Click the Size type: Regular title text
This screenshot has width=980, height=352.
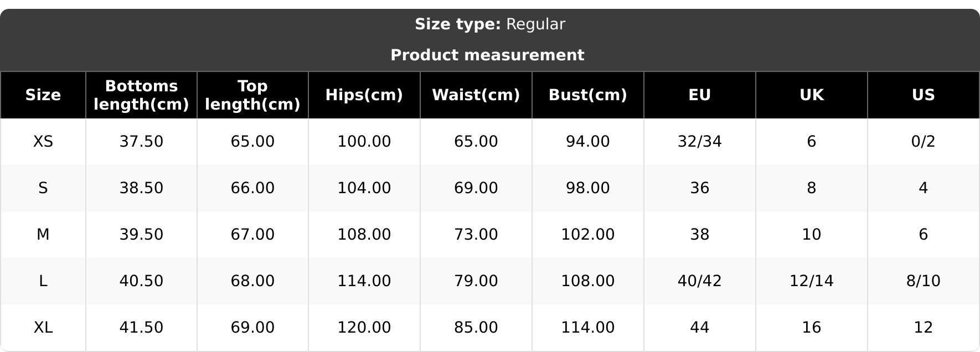tap(490, 24)
